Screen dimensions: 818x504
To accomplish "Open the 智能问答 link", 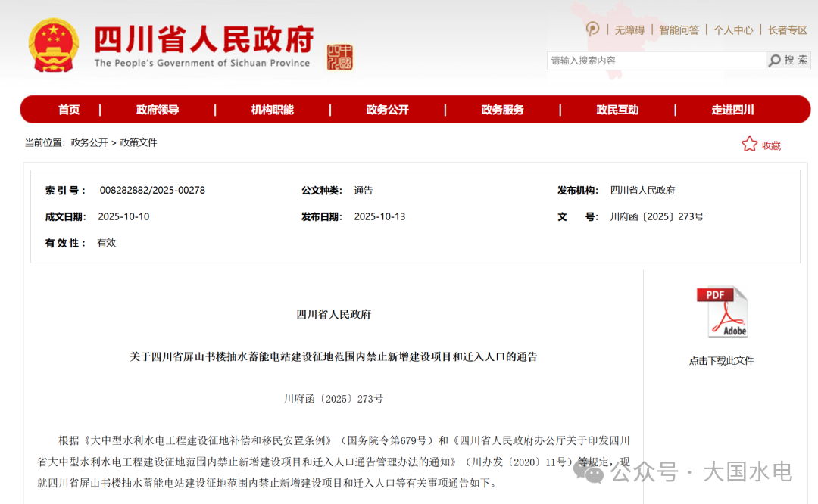I will click(679, 30).
